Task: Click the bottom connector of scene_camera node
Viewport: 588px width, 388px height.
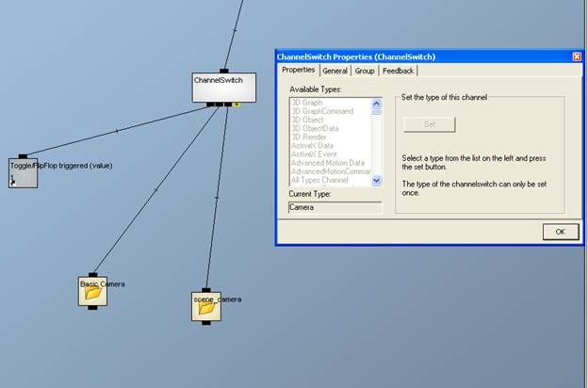Action: pyautogui.click(x=206, y=324)
